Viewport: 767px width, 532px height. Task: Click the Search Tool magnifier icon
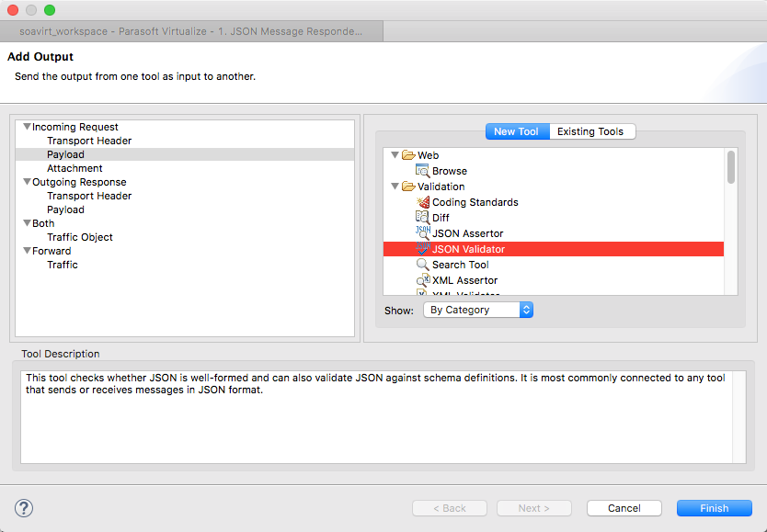[x=423, y=265]
